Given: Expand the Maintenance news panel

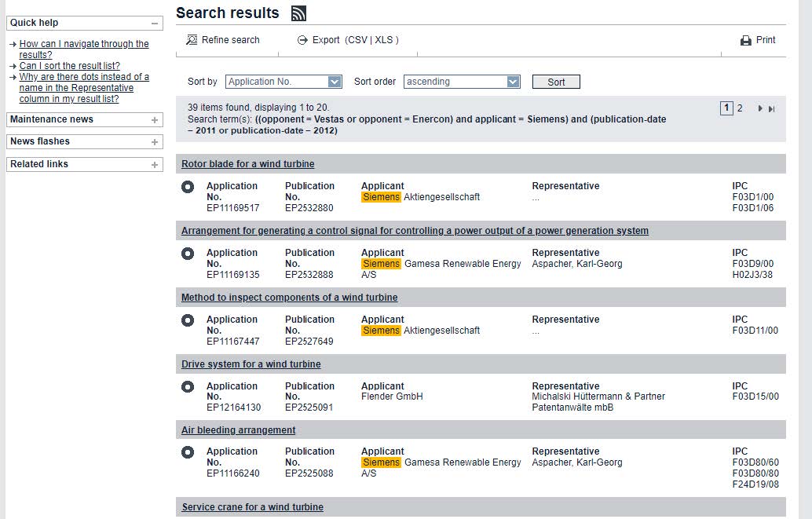Looking at the screenshot, I should (x=155, y=119).
